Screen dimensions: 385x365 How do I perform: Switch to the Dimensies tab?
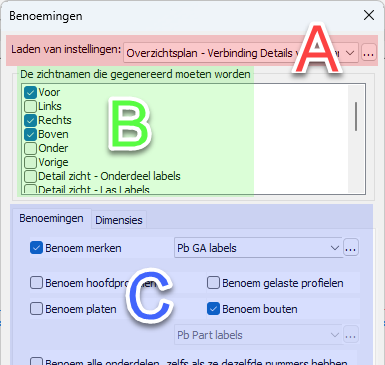point(119,220)
